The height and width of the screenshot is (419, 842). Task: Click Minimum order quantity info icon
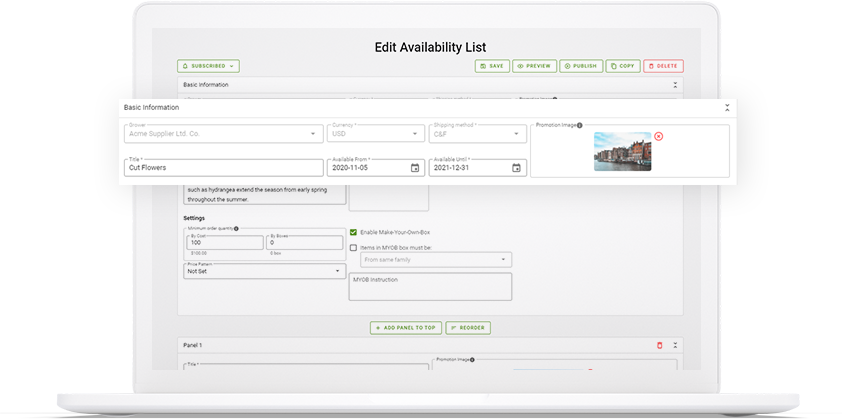(236, 229)
